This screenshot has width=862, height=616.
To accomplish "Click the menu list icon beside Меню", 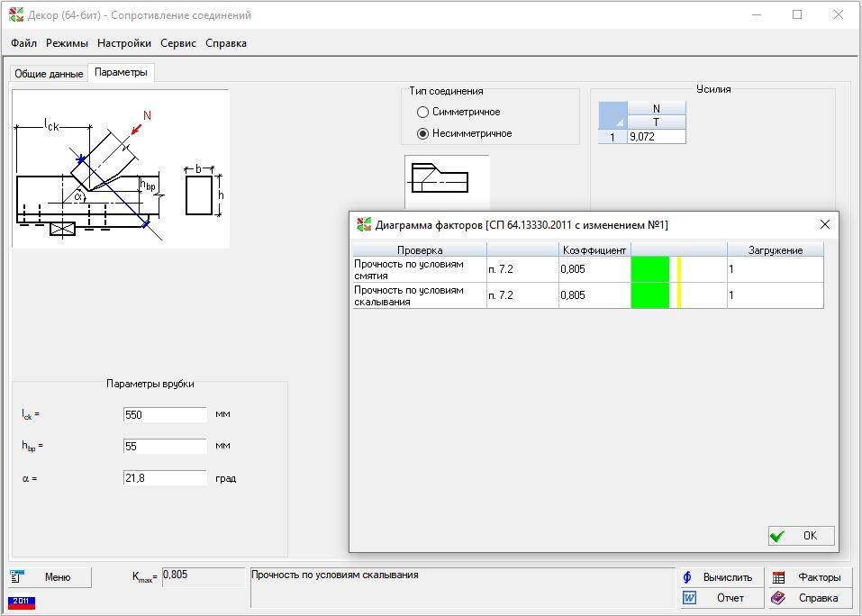I will (17, 576).
